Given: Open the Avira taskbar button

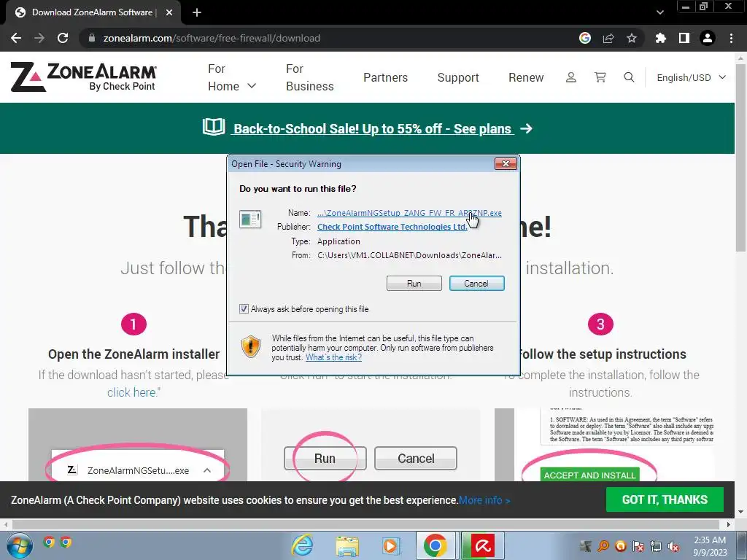Looking at the screenshot, I should (x=483, y=545).
